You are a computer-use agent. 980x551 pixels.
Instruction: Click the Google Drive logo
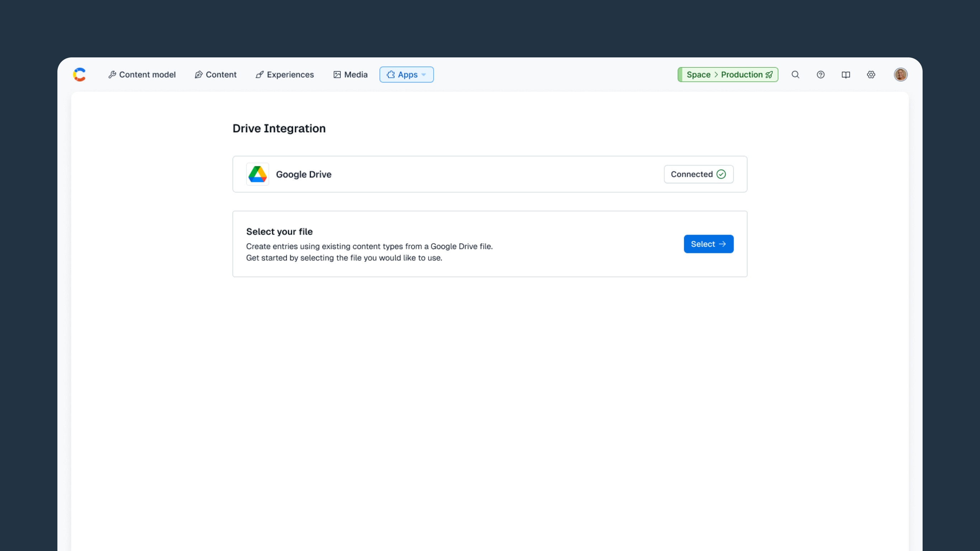click(x=258, y=174)
